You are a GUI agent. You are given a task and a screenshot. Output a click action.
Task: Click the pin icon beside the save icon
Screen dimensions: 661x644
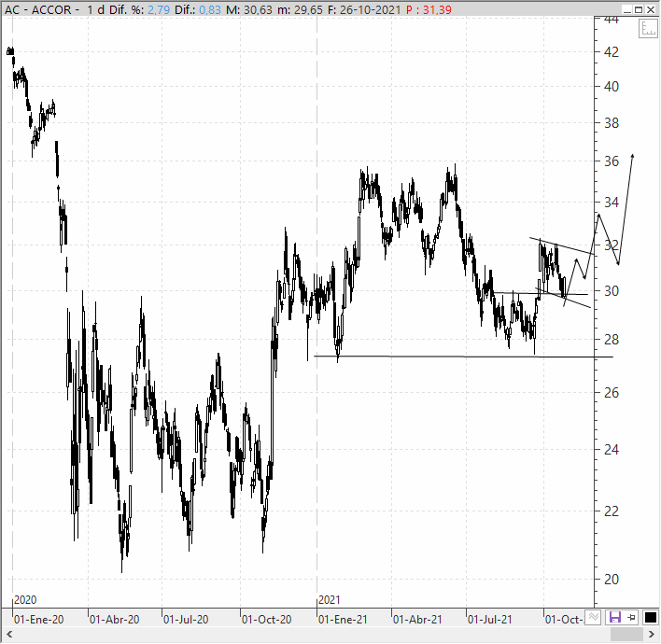[631, 618]
